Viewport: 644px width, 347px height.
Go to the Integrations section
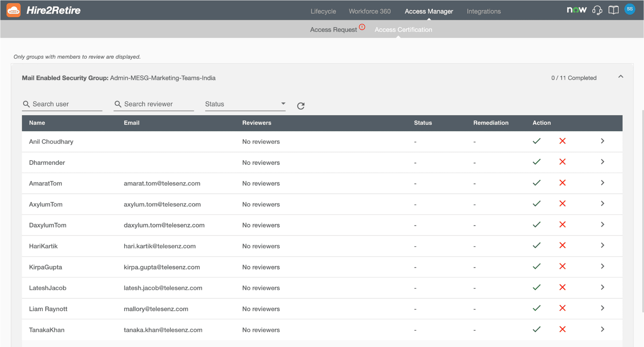point(483,11)
